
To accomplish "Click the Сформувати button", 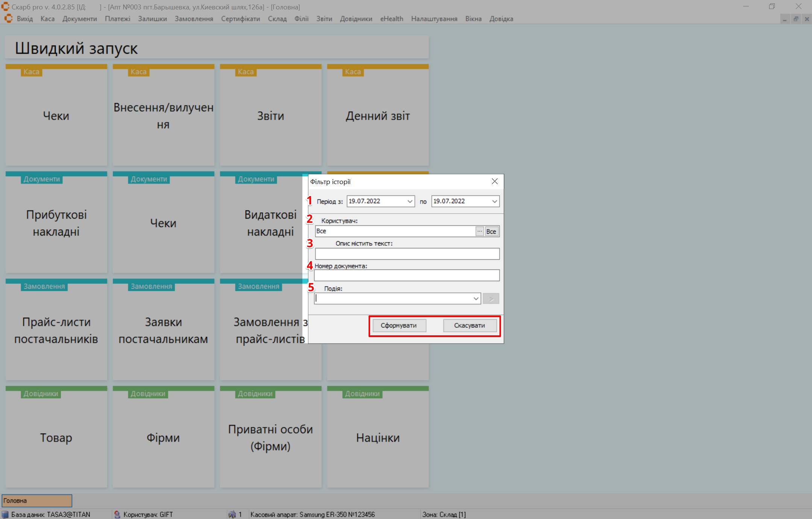I will click(399, 326).
